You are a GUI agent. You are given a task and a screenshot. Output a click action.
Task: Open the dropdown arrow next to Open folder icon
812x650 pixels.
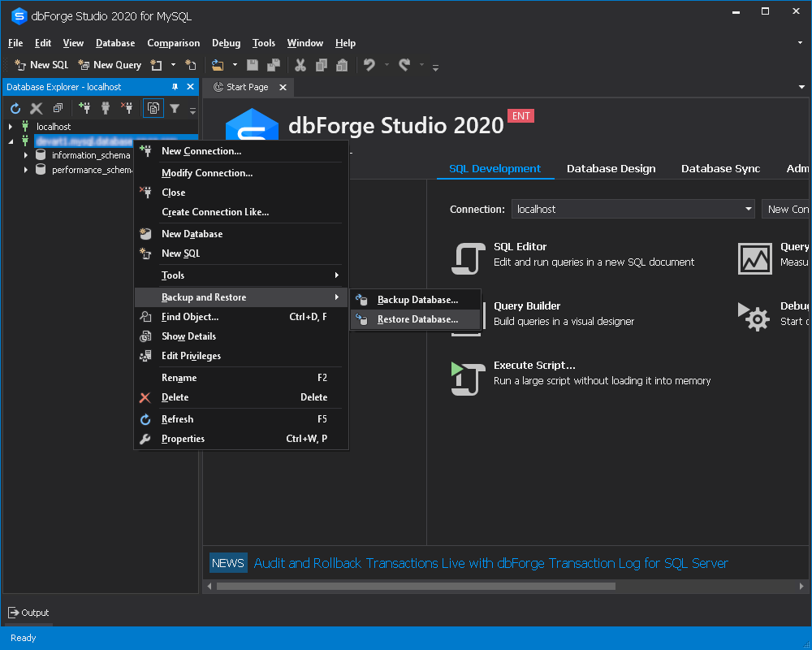235,65
